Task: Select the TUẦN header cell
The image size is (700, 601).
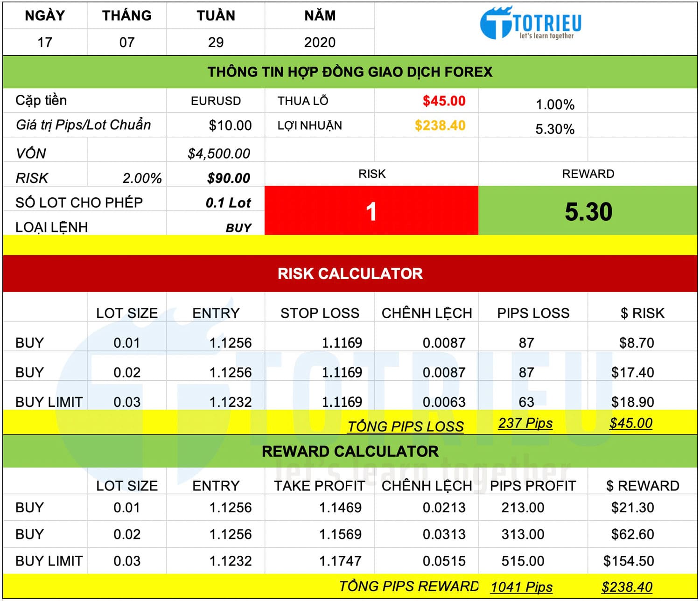Action: 216,15
